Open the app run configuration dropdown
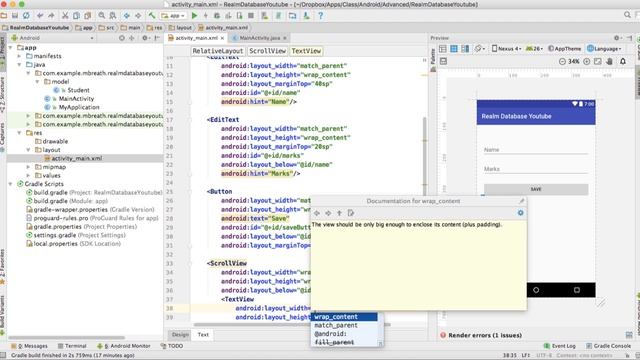This screenshot has height=360, width=640. click(173, 16)
